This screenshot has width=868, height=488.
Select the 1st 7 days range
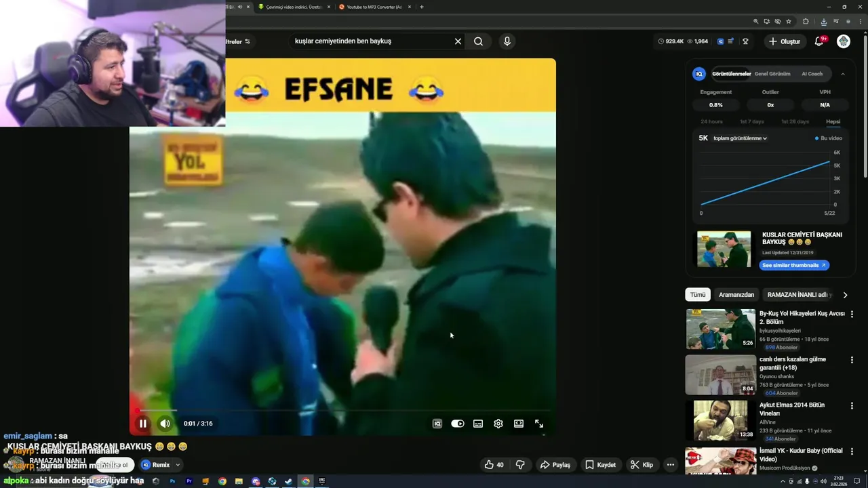(751, 121)
